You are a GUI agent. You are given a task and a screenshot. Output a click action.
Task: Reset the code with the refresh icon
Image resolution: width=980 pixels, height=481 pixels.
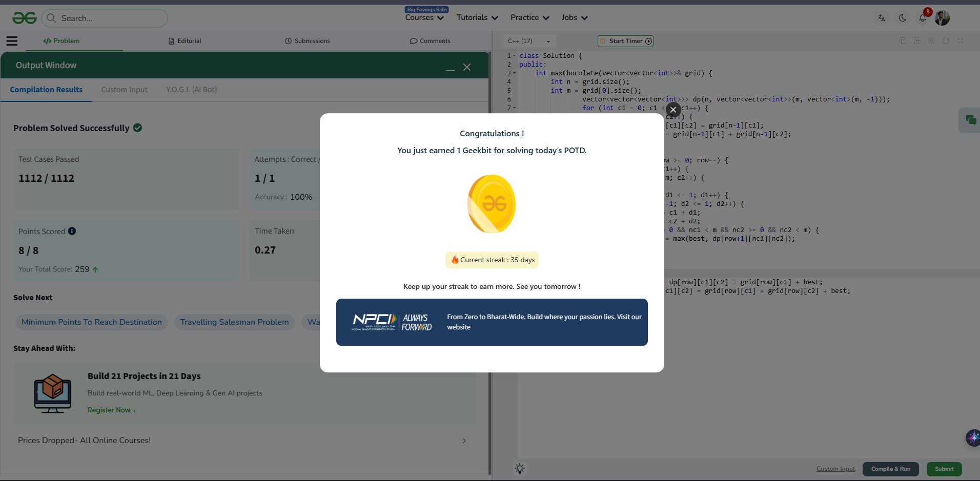946,41
